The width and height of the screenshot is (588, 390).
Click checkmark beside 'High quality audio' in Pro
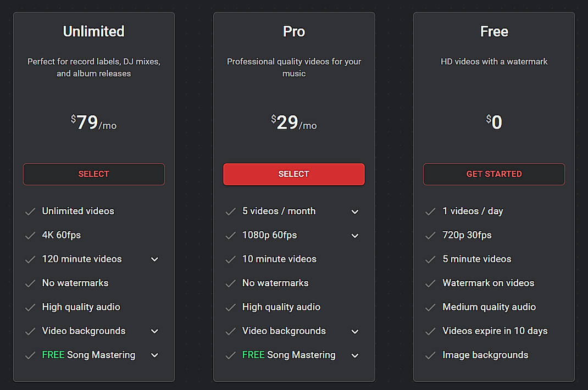click(230, 308)
